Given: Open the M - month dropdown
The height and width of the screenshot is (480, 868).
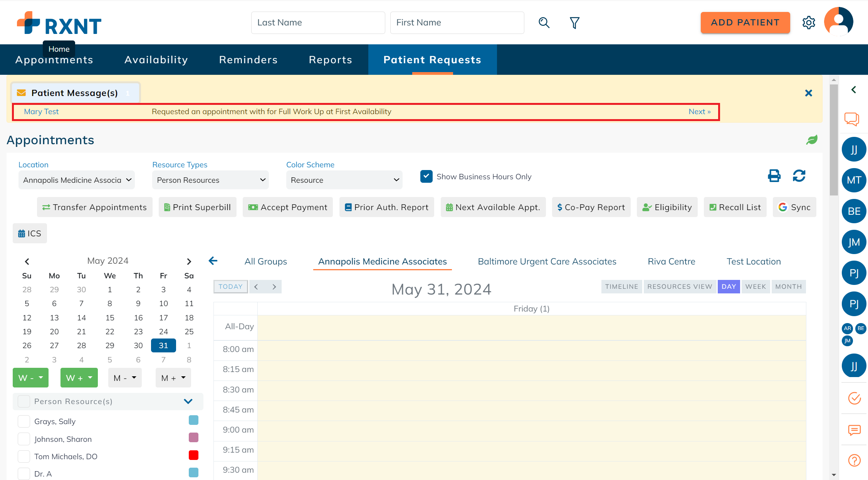Looking at the screenshot, I should tap(125, 378).
